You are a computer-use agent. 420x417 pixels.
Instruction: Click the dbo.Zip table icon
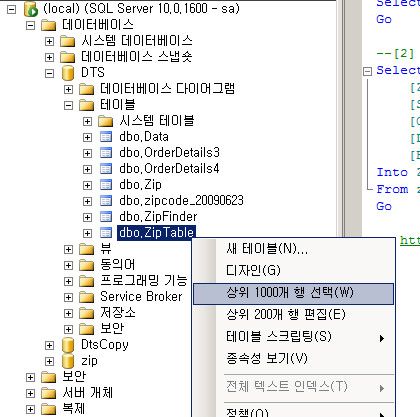pyautogui.click(x=106, y=185)
